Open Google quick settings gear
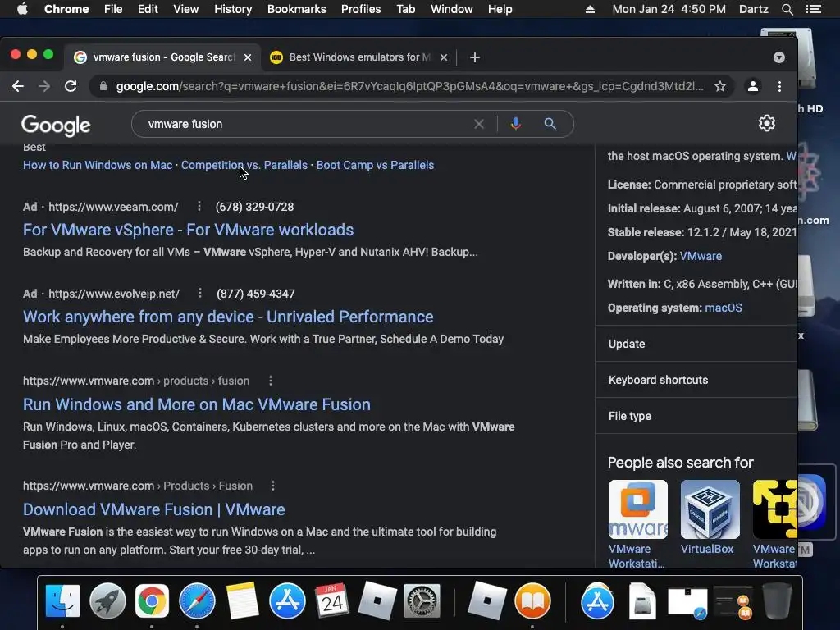 [x=767, y=123]
